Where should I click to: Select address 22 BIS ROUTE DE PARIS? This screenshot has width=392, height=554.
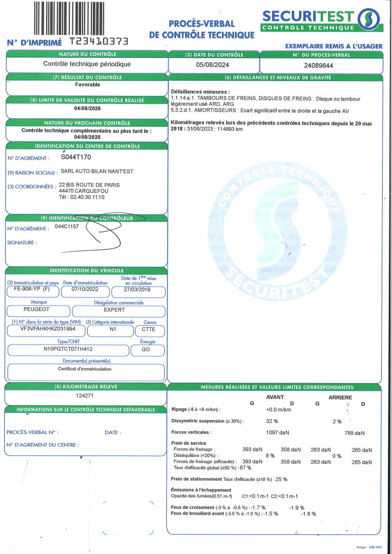tap(89, 185)
